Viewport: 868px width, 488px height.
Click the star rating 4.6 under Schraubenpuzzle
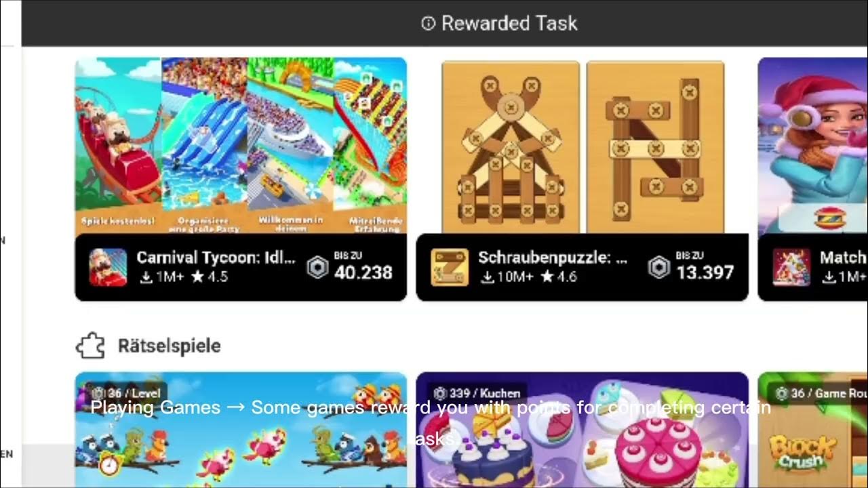pyautogui.click(x=558, y=277)
